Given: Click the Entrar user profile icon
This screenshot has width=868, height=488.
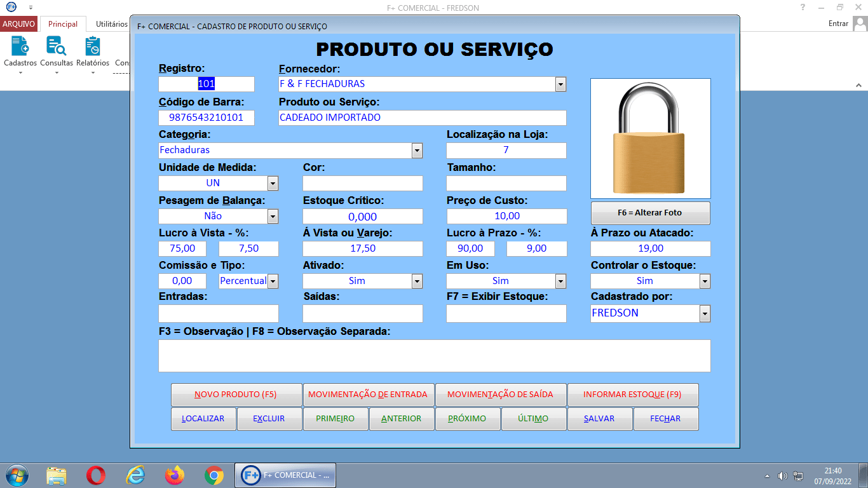Looking at the screenshot, I should [861, 23].
